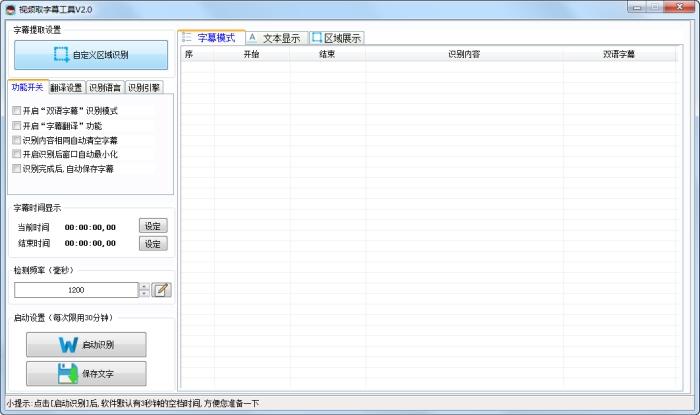Click the 启动识别 button

point(86,344)
